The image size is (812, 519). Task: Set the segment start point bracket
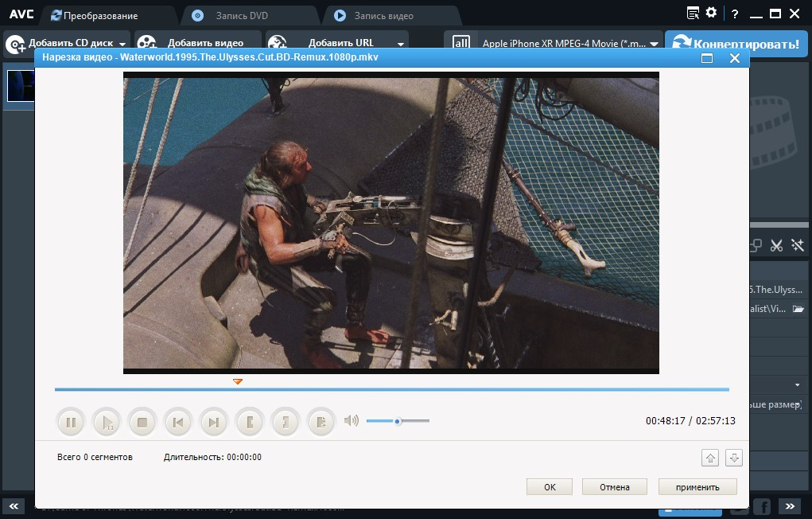point(250,423)
